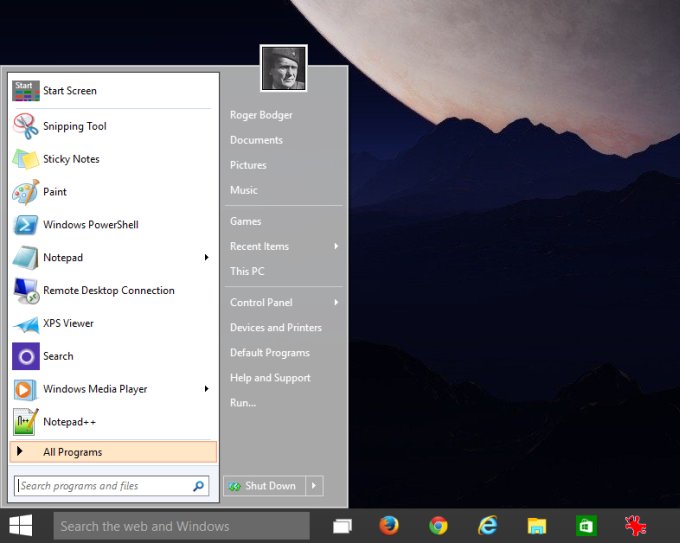
Task: Open Remote Desktop Connection icon
Action: click(x=26, y=291)
